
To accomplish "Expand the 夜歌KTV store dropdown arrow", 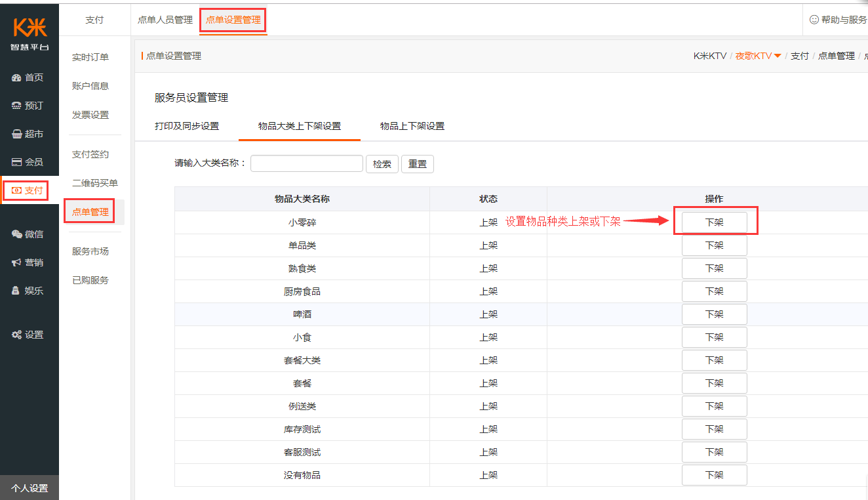I will click(778, 56).
